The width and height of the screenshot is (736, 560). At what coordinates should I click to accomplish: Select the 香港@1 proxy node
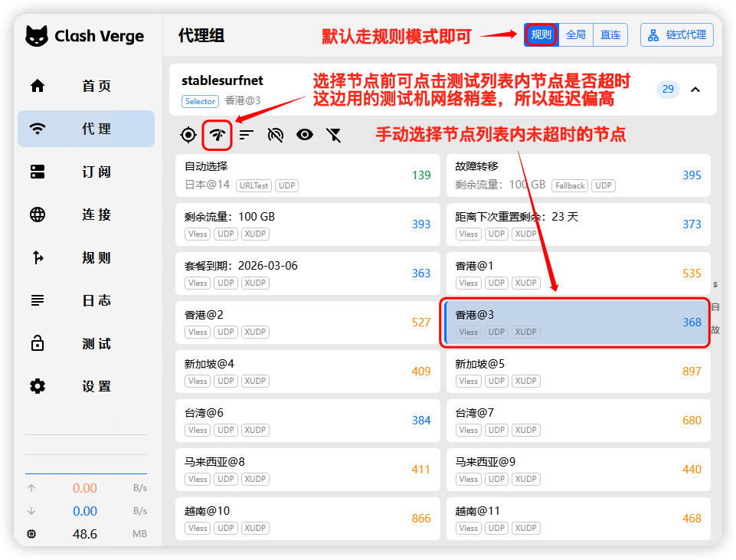point(578,273)
